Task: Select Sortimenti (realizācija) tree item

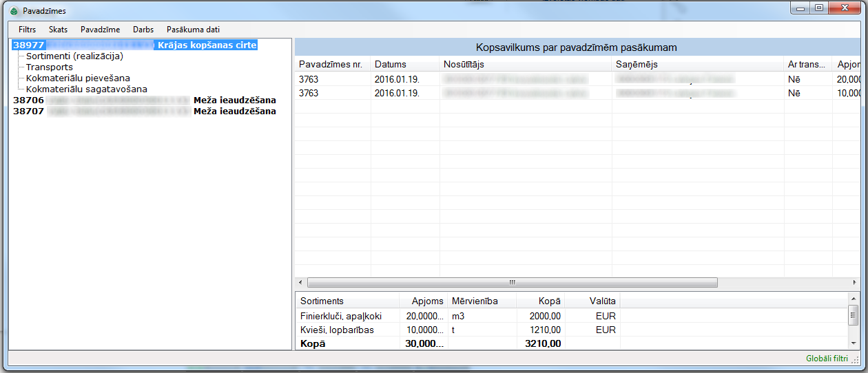Action: pos(74,56)
